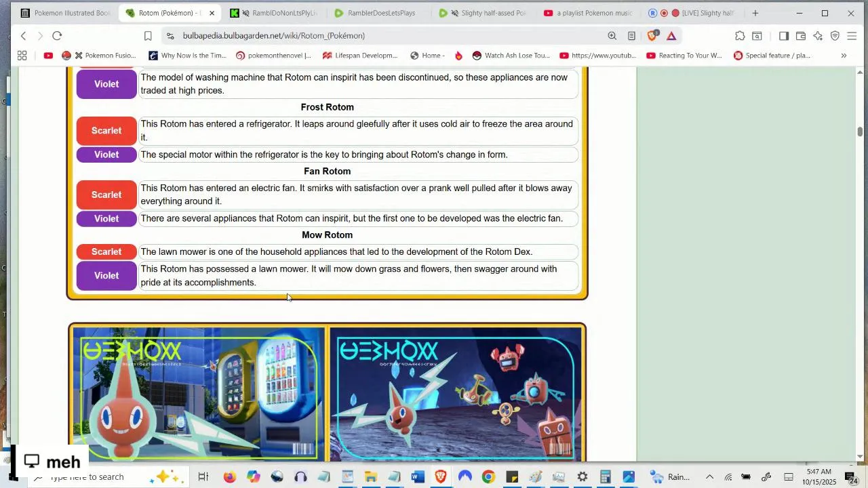Go back to the previous page
Image resolution: width=868 pixels, height=488 pixels.
[x=23, y=36]
